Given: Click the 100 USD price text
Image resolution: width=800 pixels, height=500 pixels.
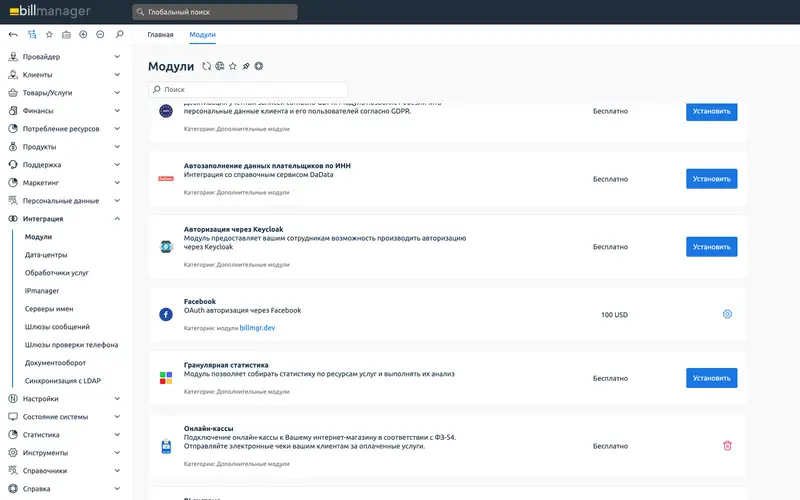Looking at the screenshot, I should (614, 315).
